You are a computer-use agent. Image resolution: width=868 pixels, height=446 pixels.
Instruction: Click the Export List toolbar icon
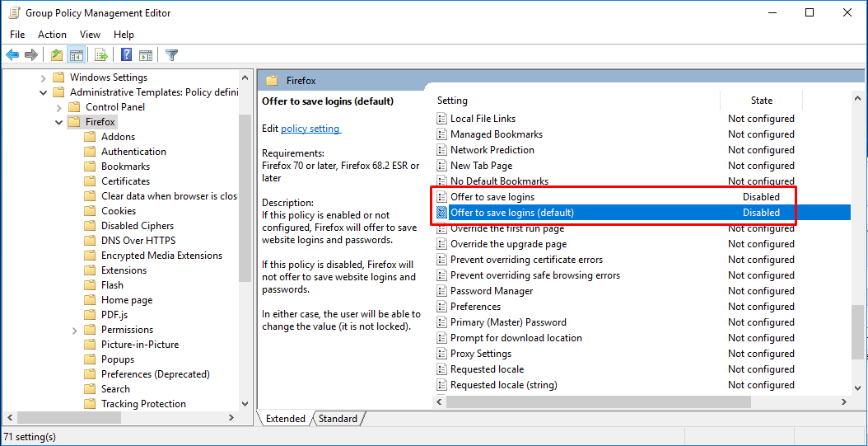100,55
